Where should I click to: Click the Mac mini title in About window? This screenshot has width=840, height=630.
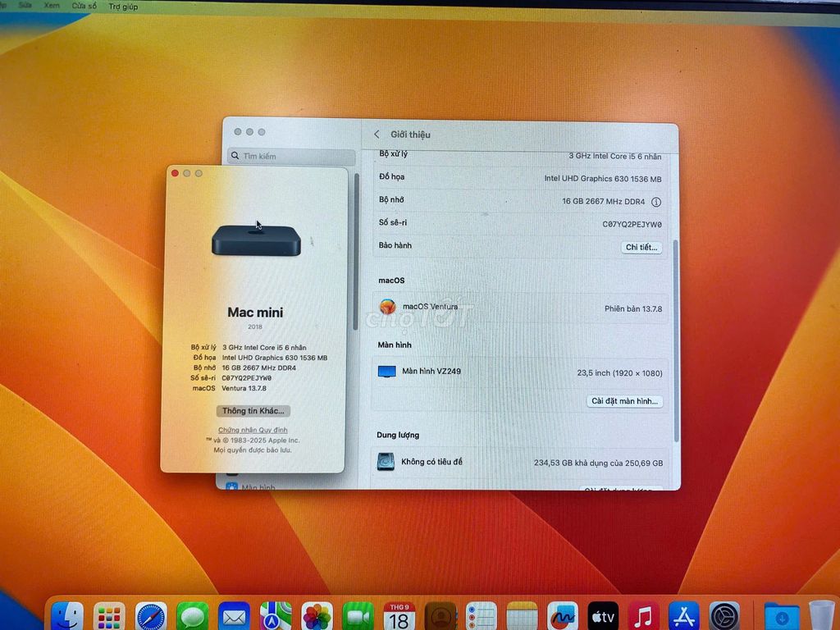point(255,313)
